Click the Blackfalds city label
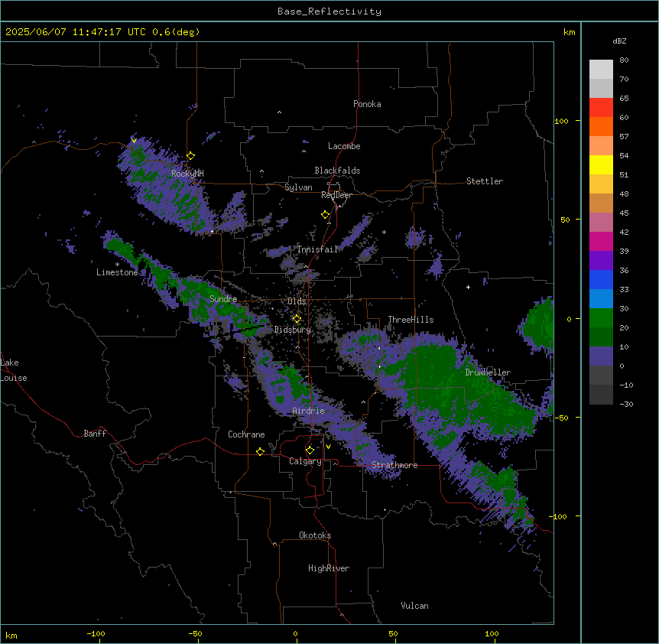659x644 pixels. 337,171
